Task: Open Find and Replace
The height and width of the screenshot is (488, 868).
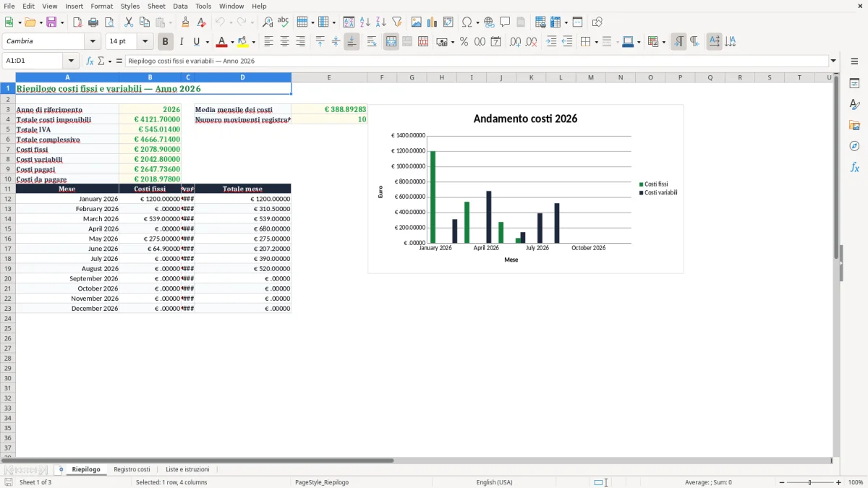Action: pyautogui.click(x=268, y=22)
